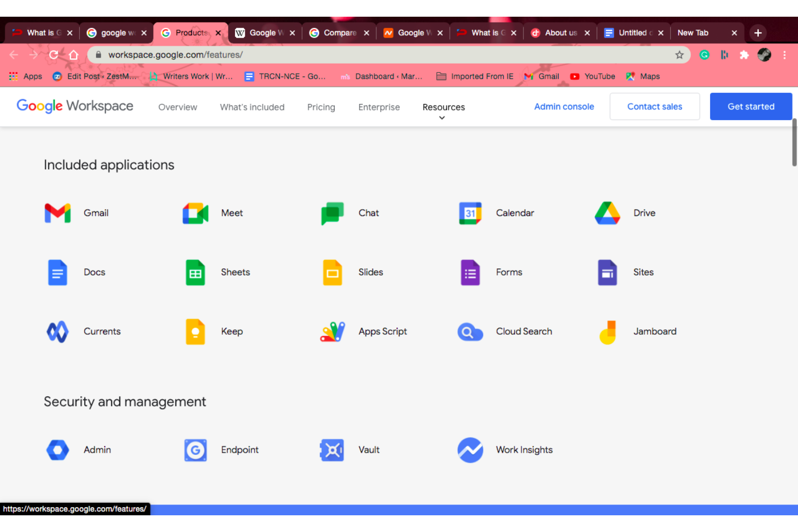Switch to the Google Workspace Wikipedia tab
This screenshot has height=532, width=798.
pos(264,32)
